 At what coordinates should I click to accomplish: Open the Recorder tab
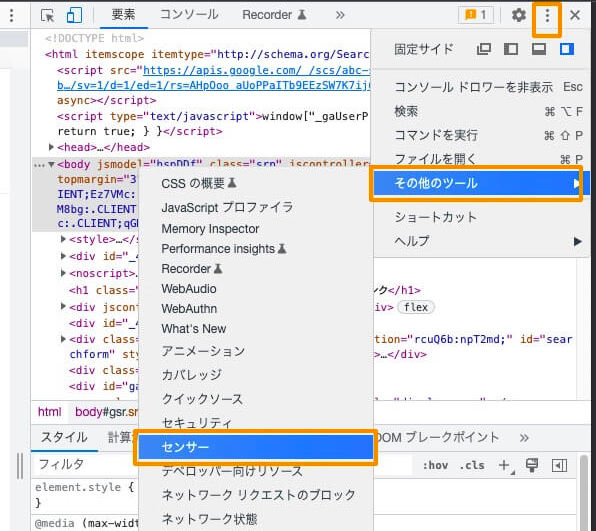[274, 15]
